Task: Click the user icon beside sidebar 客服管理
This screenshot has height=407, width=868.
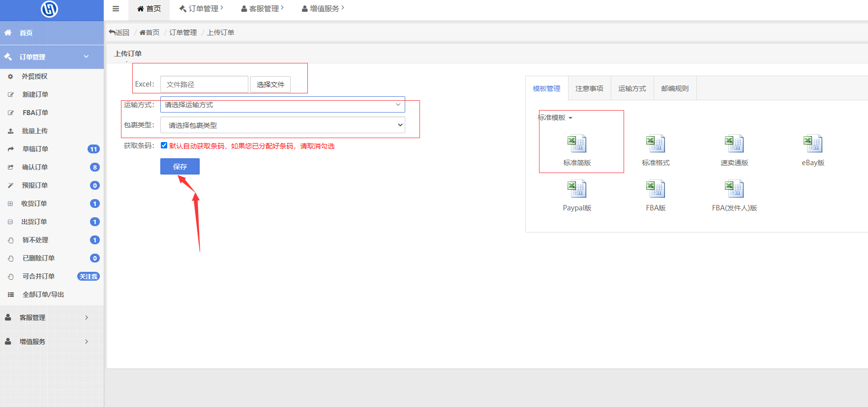Action: (x=8, y=318)
